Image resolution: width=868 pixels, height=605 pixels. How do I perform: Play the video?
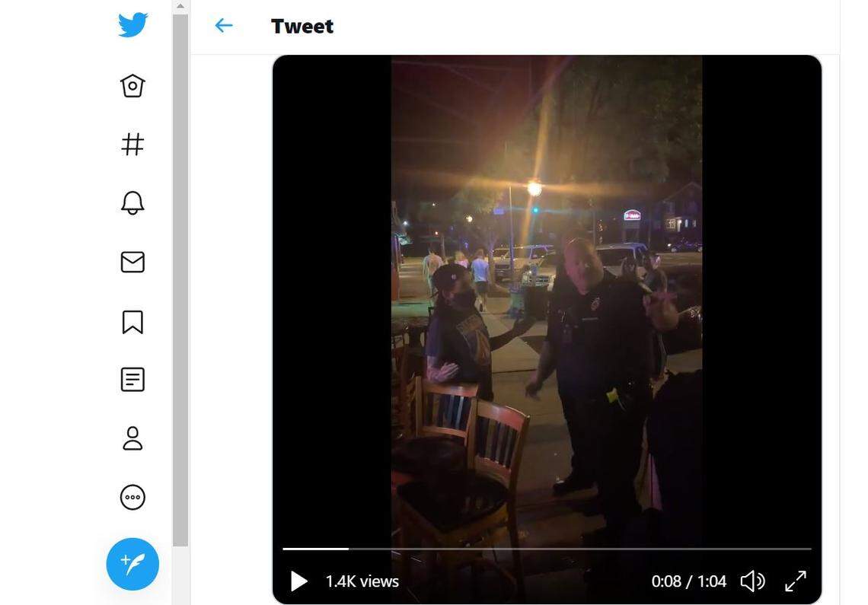[x=298, y=580]
